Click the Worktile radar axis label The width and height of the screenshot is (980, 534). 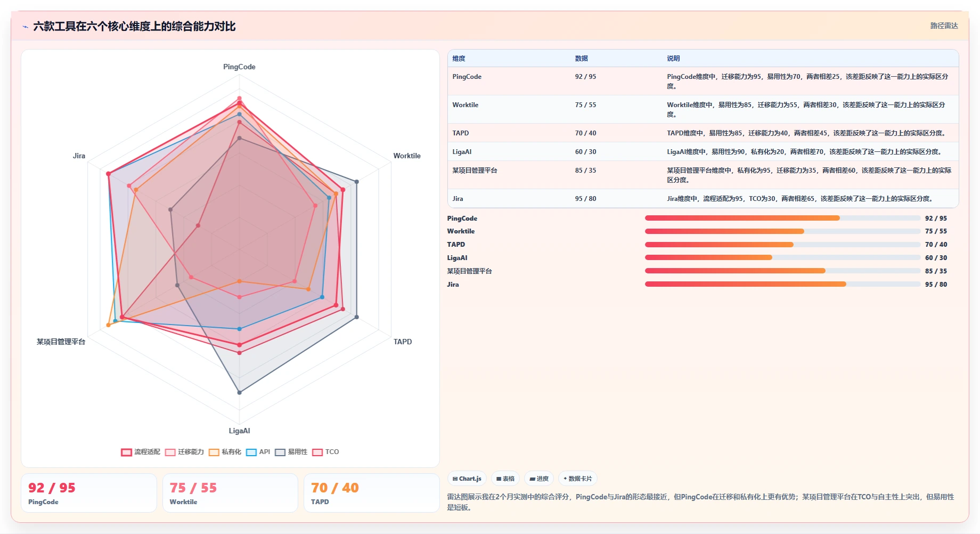pos(407,156)
